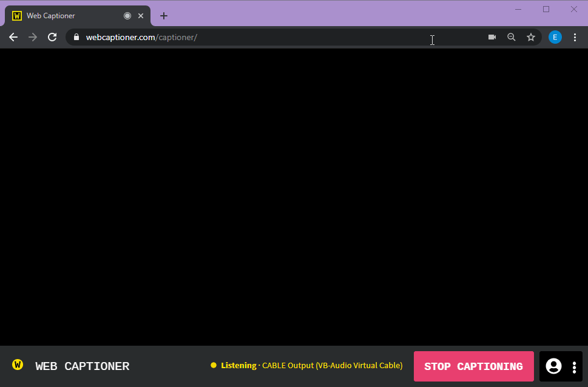This screenshot has height=387, width=588.
Task: Go back to the previous page
Action: pos(13,37)
